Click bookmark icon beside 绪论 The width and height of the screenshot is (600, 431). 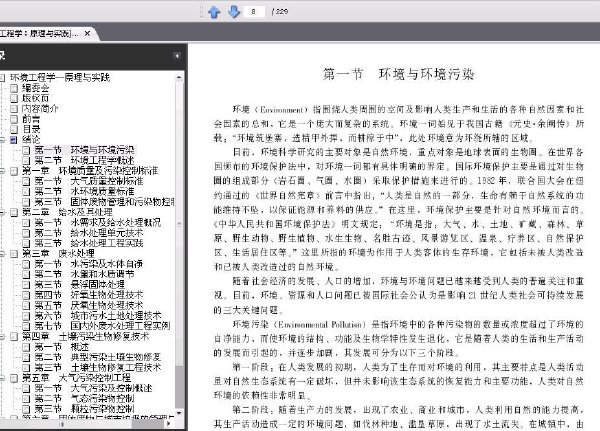tap(14, 140)
